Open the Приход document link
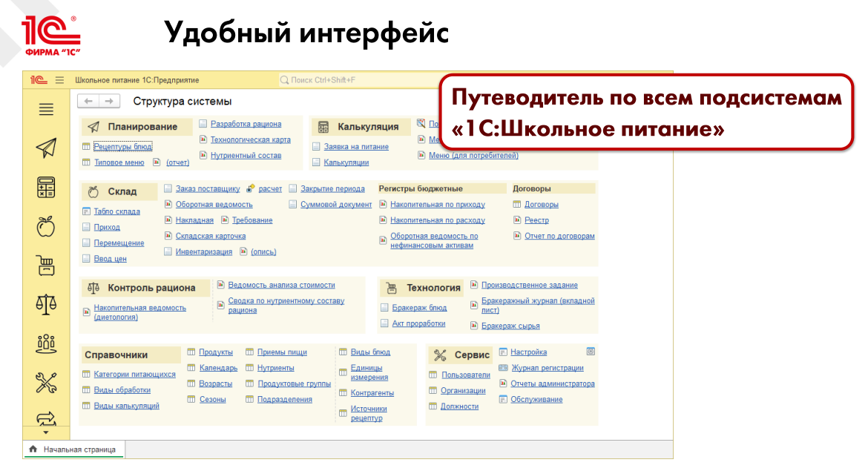The height and width of the screenshot is (471, 868). [107, 227]
